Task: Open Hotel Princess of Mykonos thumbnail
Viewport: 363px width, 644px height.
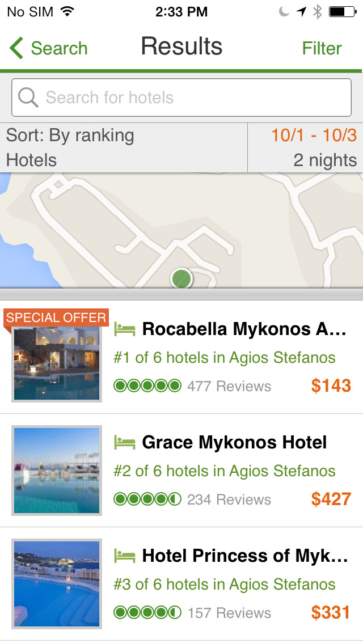Action: [57, 584]
